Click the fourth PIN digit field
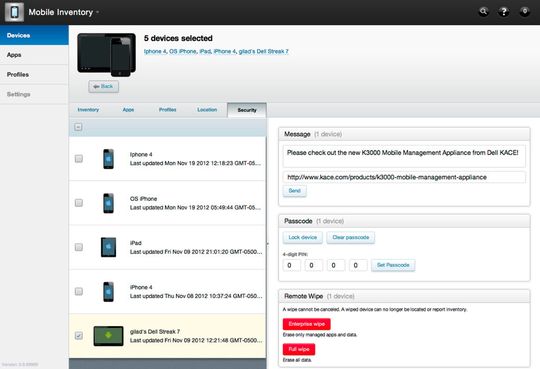The image size is (540, 369). 358,265
